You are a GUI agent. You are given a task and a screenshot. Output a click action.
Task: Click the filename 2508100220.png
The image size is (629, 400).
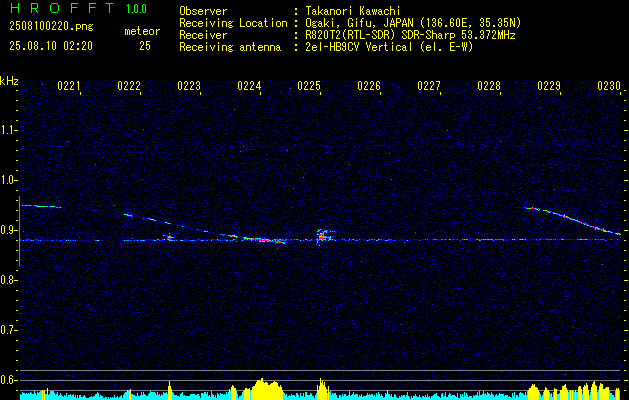tap(51, 26)
